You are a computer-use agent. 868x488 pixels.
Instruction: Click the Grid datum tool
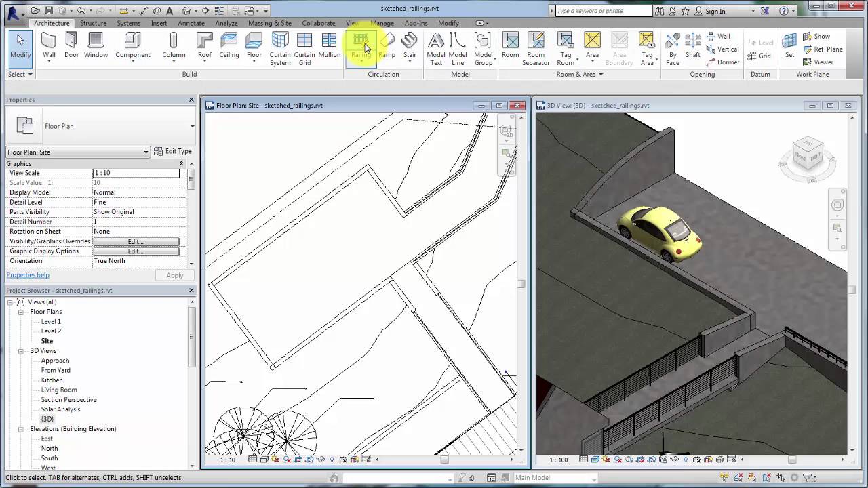point(759,56)
